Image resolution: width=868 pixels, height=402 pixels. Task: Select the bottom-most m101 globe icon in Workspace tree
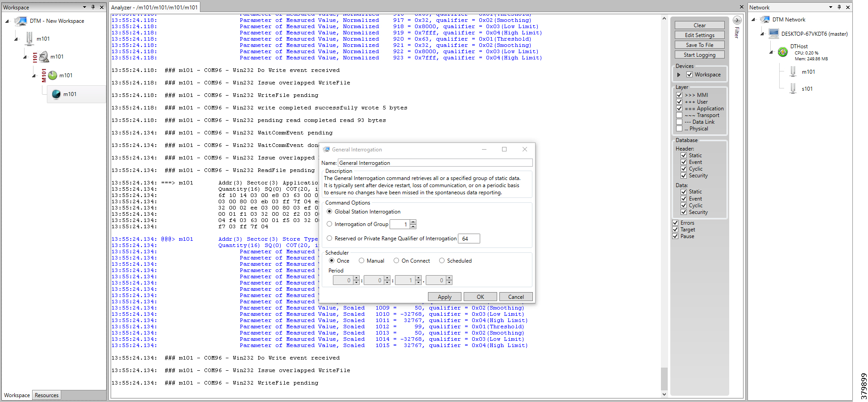point(56,94)
